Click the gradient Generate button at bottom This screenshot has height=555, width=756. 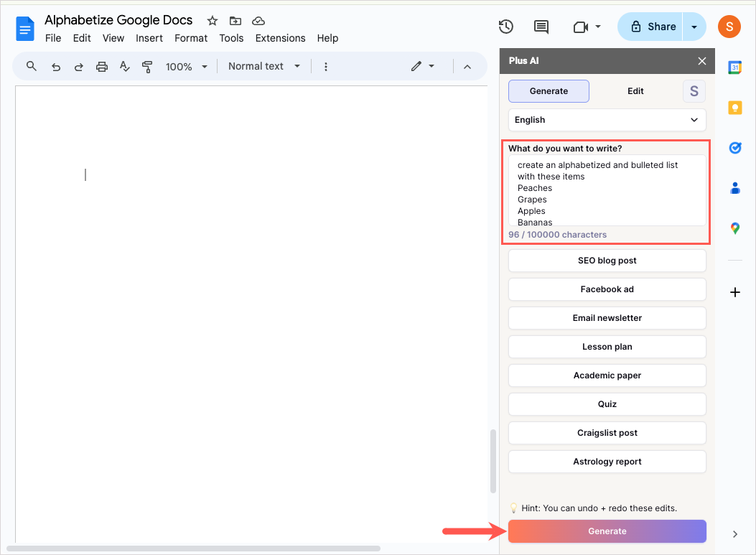pyautogui.click(x=607, y=531)
